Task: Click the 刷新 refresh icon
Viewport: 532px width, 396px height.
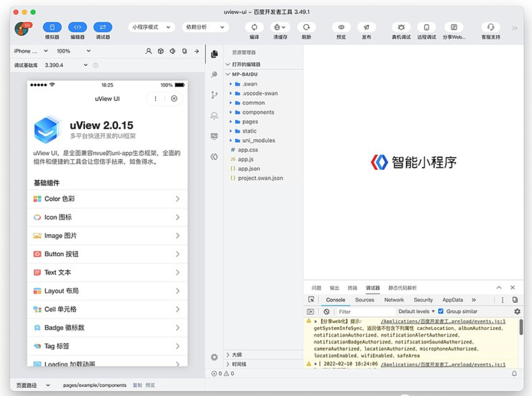Action: coord(306,27)
